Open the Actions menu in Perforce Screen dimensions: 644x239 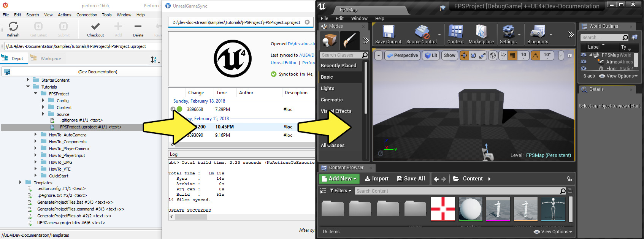64,15
